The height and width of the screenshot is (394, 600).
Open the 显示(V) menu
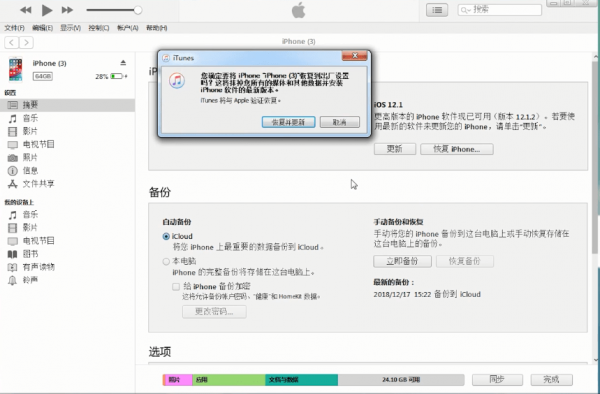point(70,28)
